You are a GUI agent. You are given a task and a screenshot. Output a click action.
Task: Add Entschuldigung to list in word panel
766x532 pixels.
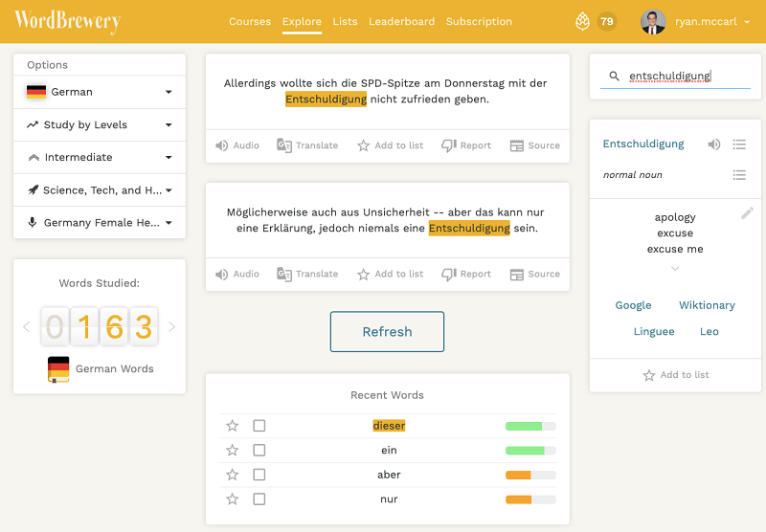pos(676,375)
